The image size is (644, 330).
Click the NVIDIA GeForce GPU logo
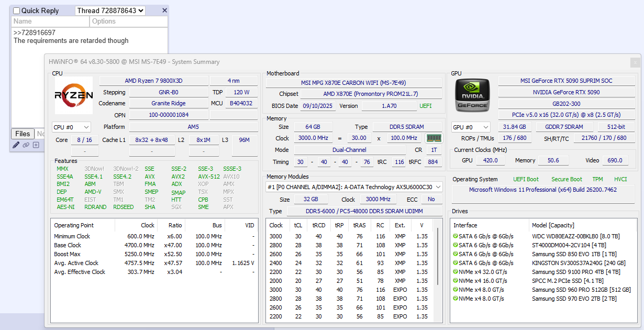472,95
